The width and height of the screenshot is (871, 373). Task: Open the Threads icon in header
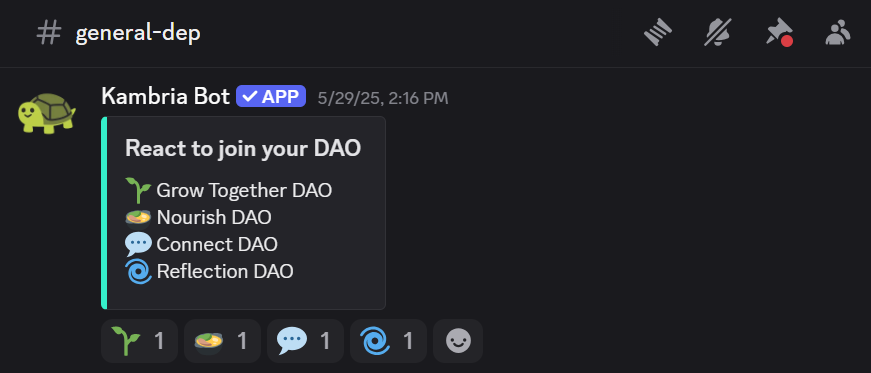[x=658, y=33]
